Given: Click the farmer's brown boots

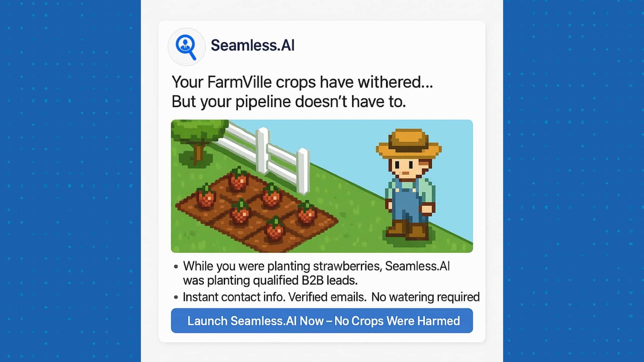Looking at the screenshot, I should (x=408, y=230).
